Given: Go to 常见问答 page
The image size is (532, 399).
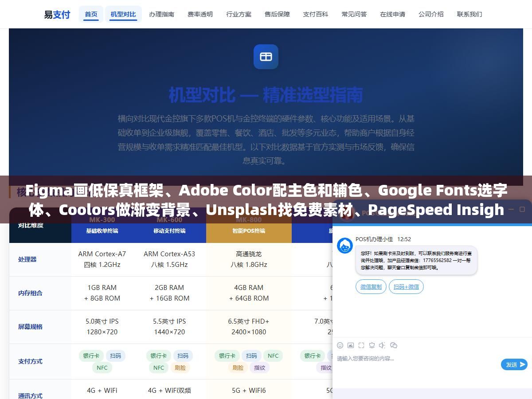Looking at the screenshot, I should point(354,14).
